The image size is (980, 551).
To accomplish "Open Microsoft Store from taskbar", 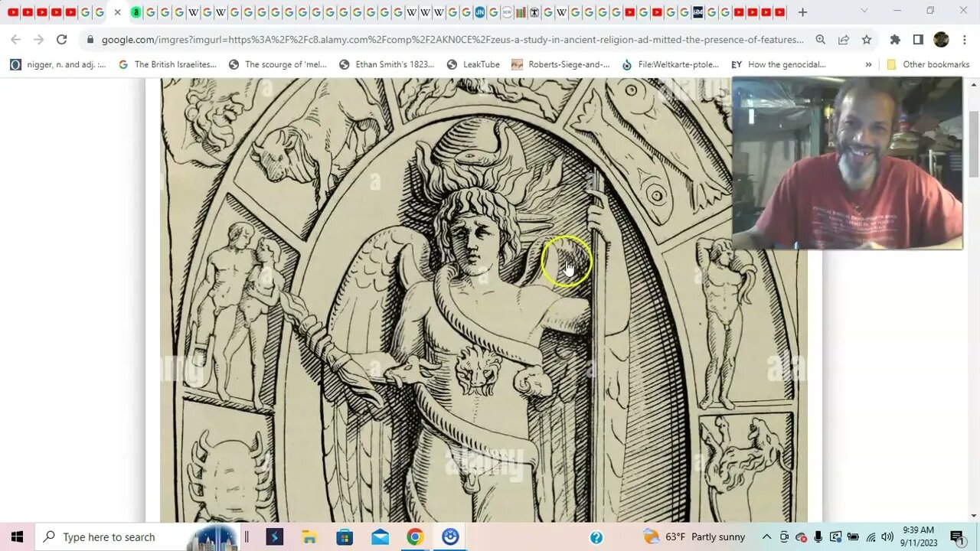I will coord(345,536).
